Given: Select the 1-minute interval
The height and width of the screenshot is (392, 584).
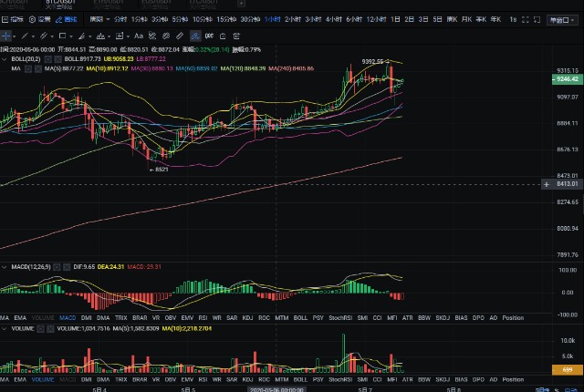Looking at the screenshot, I should [140, 19].
